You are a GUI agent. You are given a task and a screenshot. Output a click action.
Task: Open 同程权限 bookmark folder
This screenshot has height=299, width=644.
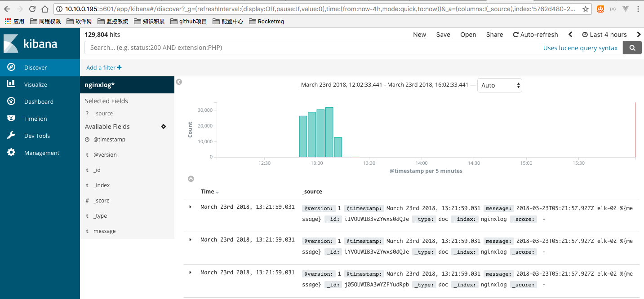point(45,21)
